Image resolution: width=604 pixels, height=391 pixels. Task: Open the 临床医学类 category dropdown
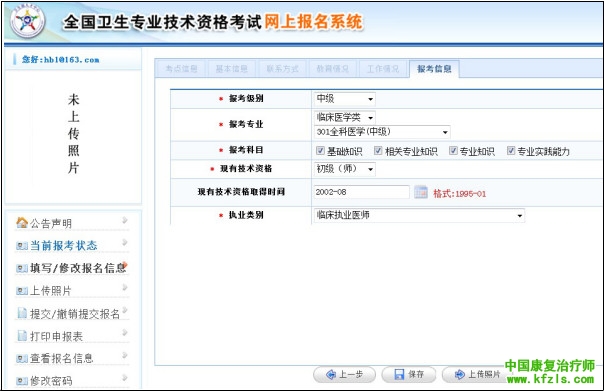(344, 117)
